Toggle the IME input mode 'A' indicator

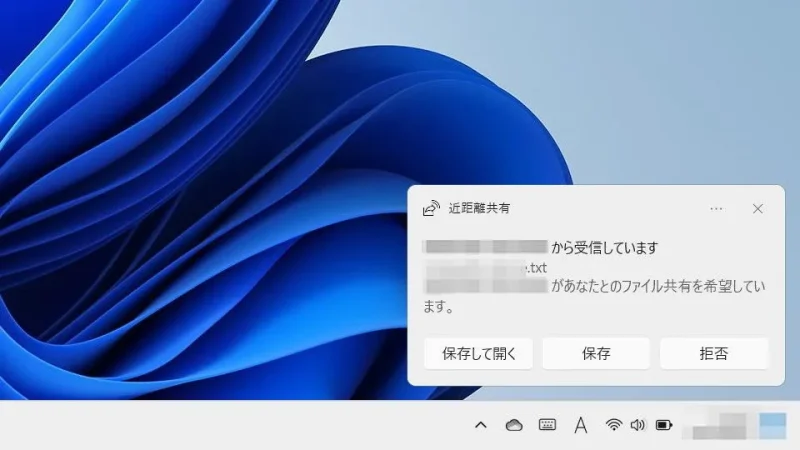(580, 425)
